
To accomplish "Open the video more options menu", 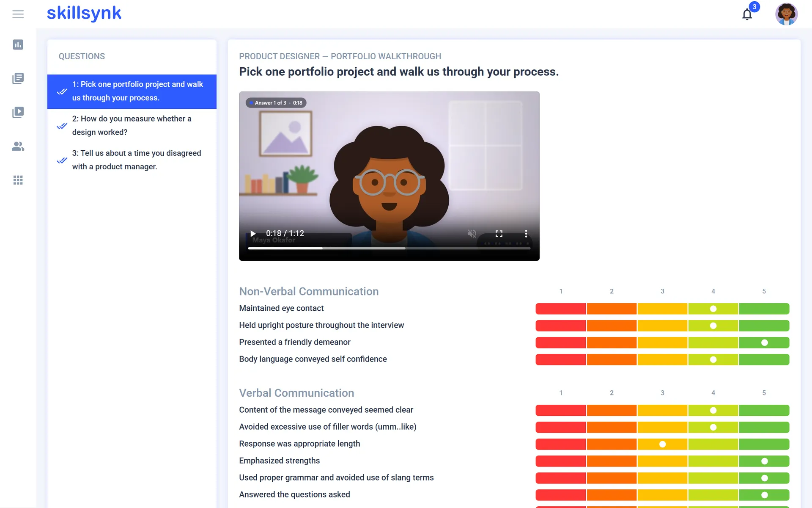I will point(526,233).
